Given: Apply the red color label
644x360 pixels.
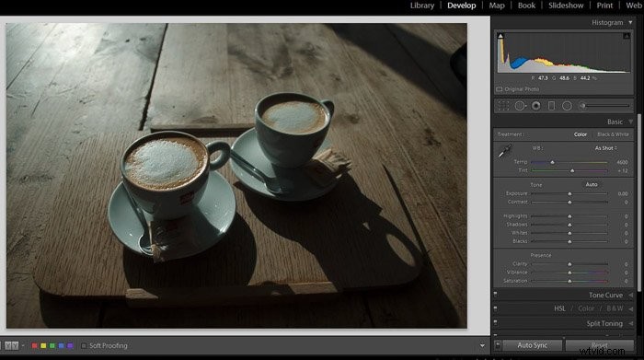Looking at the screenshot, I should pos(35,346).
